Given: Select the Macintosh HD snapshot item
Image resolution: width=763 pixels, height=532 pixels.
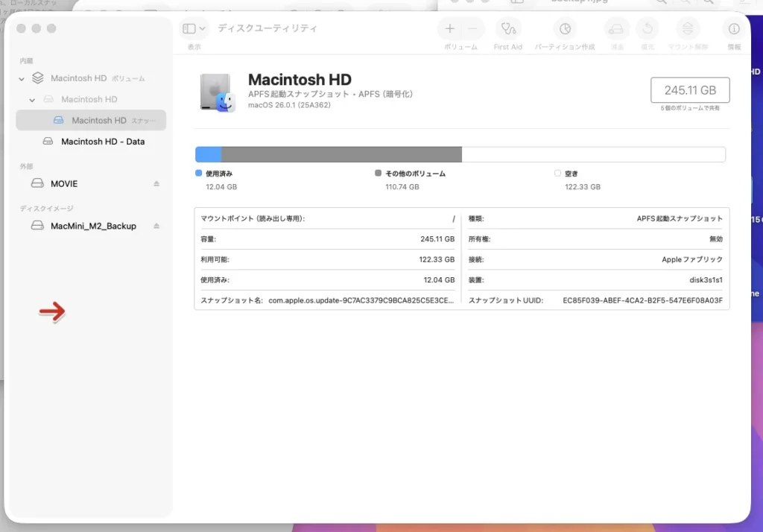Looking at the screenshot, I should 98,120.
